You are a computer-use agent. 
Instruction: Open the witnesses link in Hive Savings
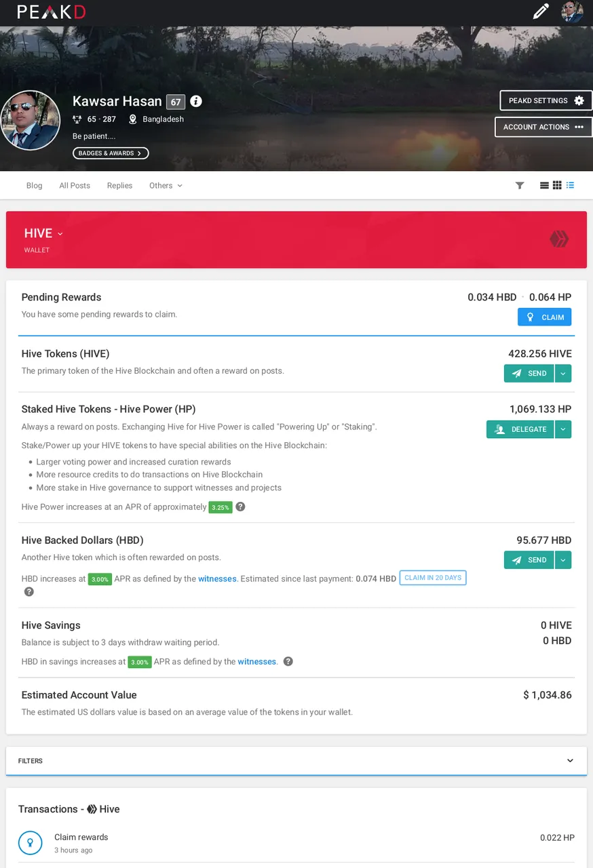pos(257,662)
